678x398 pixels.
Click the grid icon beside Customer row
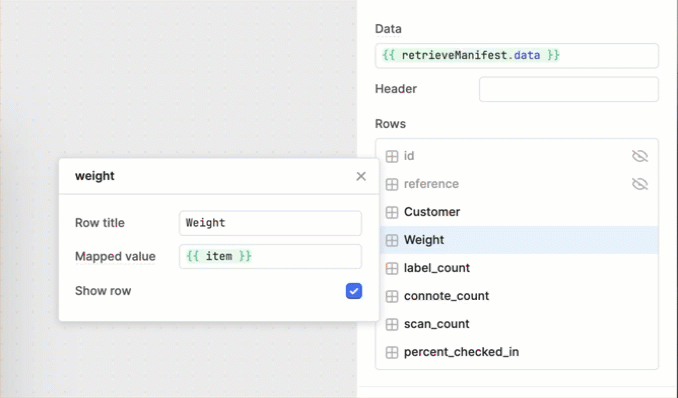click(392, 212)
